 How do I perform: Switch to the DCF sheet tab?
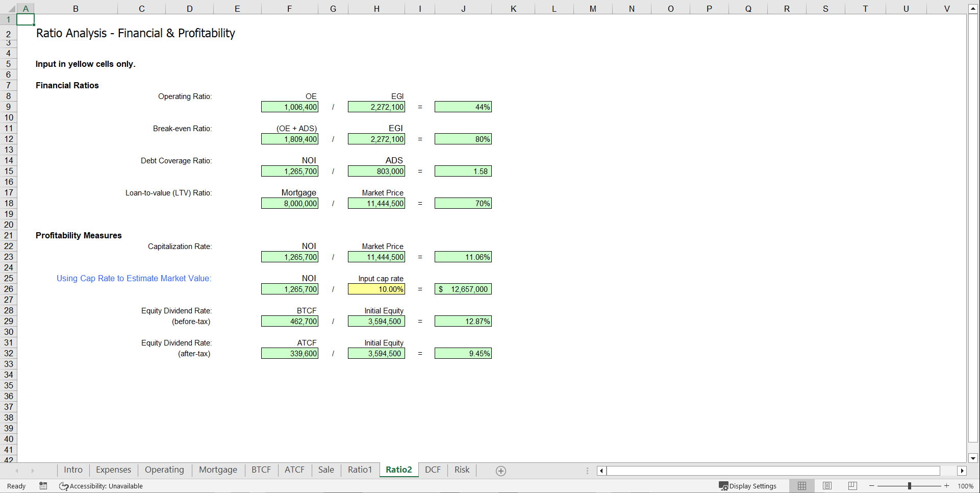point(432,470)
